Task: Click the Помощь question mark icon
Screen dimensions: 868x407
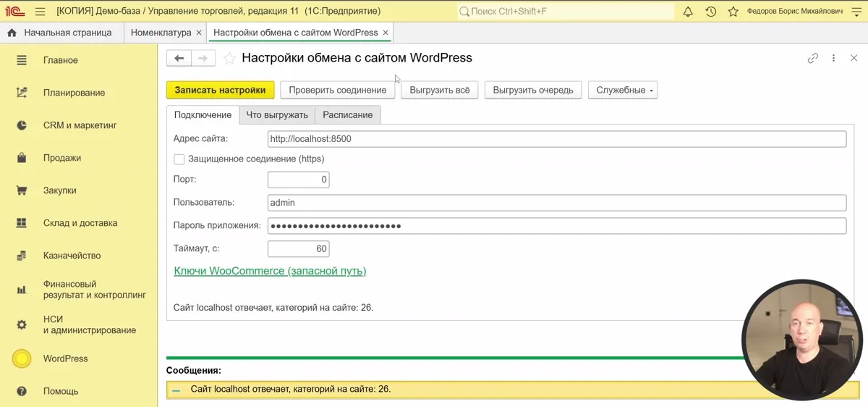Action: (x=22, y=391)
